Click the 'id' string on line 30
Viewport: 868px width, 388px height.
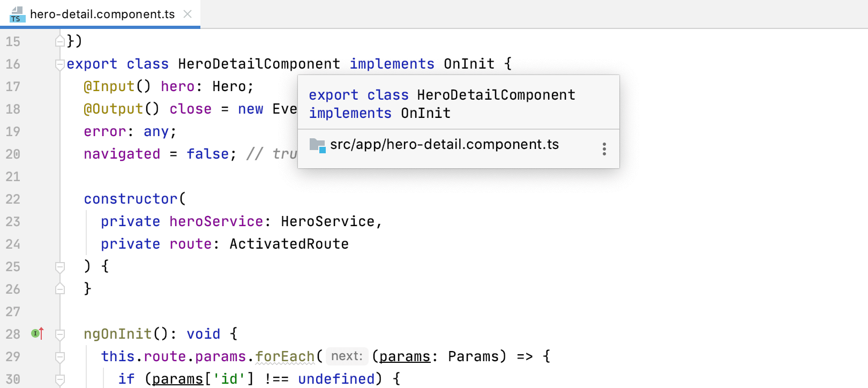(x=229, y=379)
